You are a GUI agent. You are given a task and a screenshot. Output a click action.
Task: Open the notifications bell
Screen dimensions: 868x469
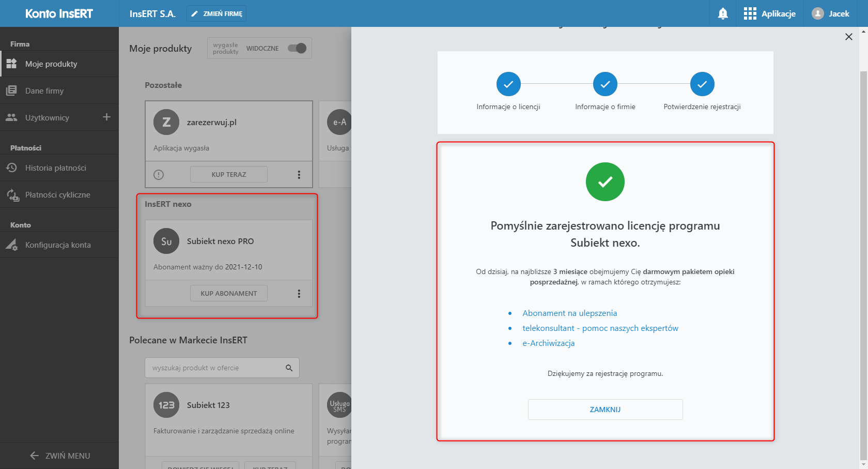tap(723, 14)
